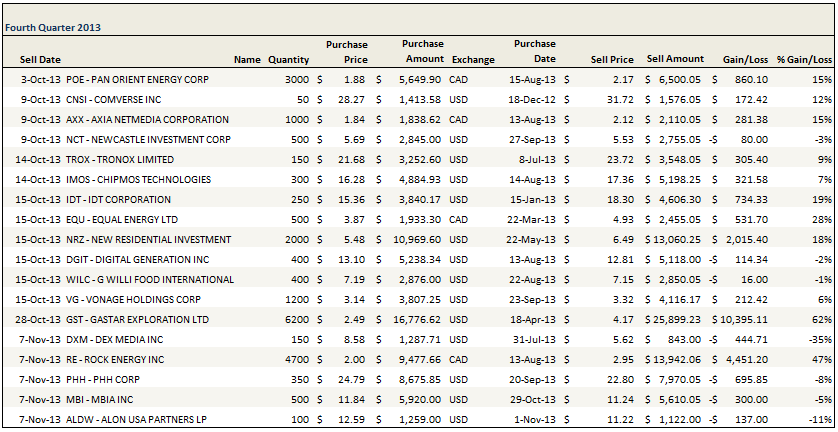Viewport: 838px width, 432px height.
Task: Click the 62% gain/loss percentage cell
Action: coord(822,320)
